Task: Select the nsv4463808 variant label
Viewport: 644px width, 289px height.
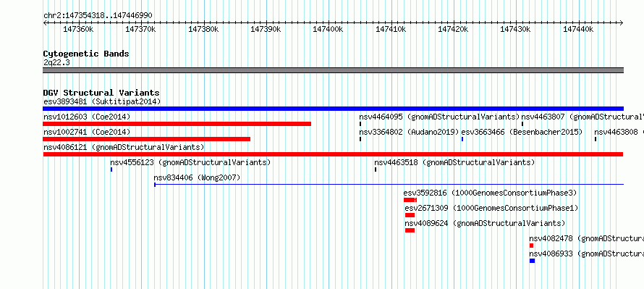Action: [x=619, y=132]
